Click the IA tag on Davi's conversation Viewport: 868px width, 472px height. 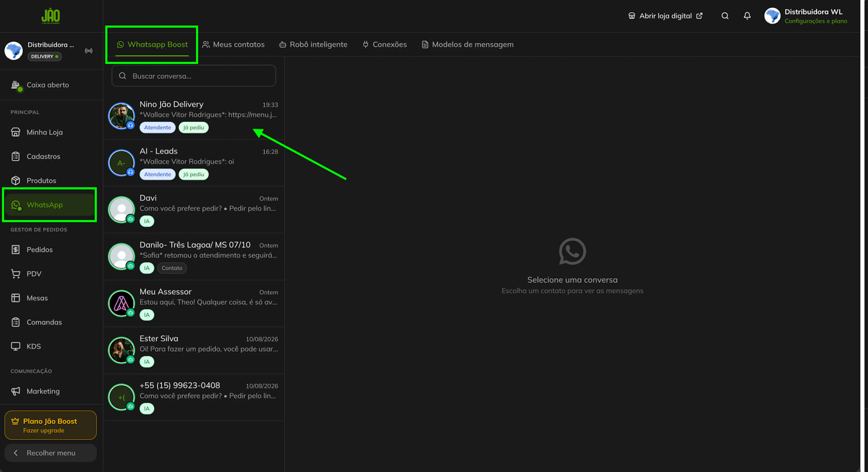[147, 221]
